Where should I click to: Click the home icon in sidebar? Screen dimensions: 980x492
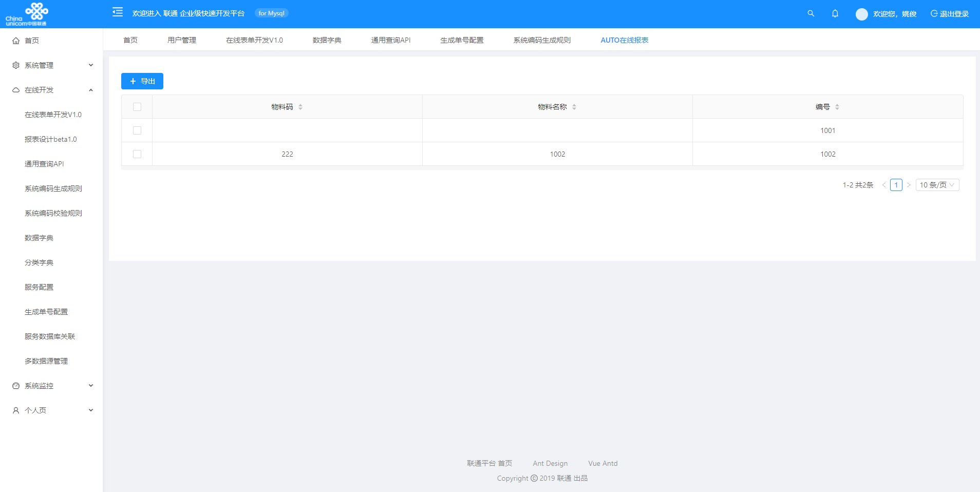point(16,41)
